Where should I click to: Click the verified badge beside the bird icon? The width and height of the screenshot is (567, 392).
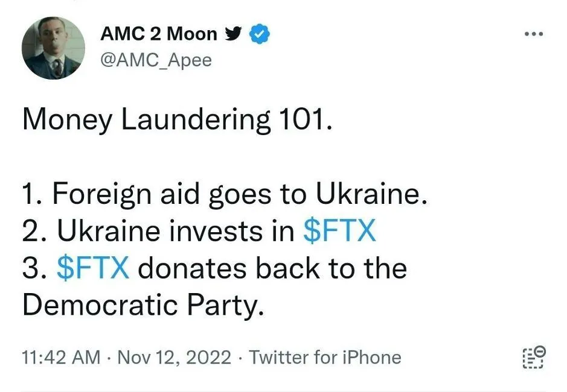260,33
